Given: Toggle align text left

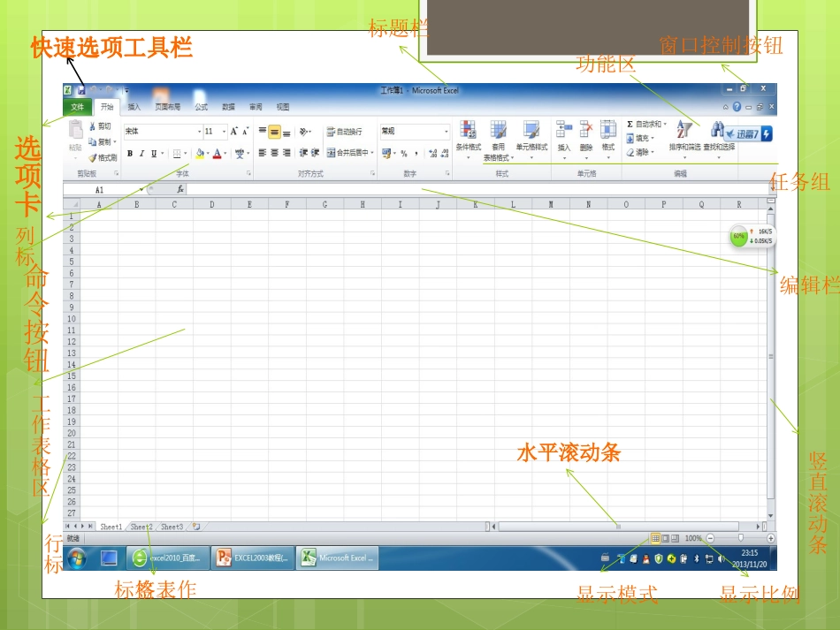Looking at the screenshot, I should tap(263, 153).
